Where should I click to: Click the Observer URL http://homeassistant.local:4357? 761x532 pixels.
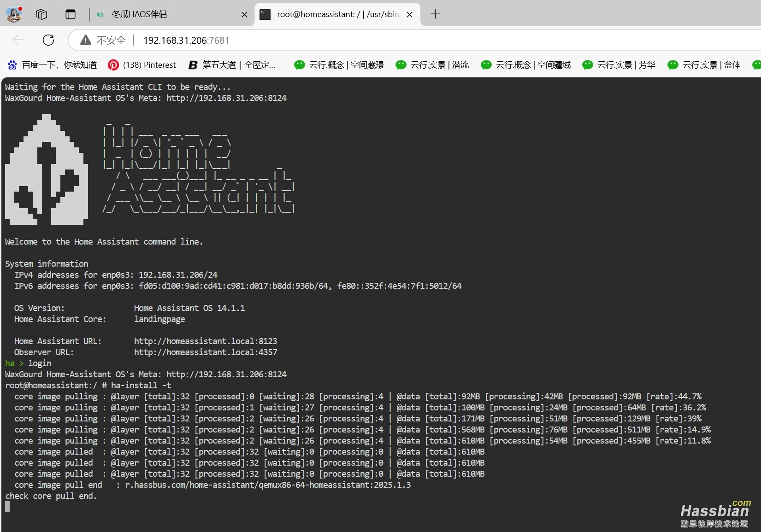click(206, 352)
